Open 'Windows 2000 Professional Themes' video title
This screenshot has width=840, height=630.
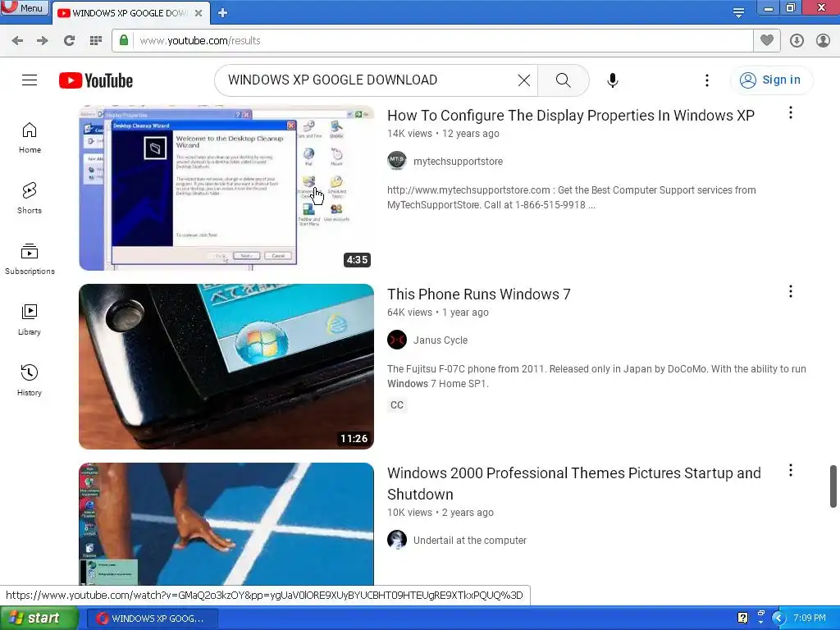(x=573, y=483)
